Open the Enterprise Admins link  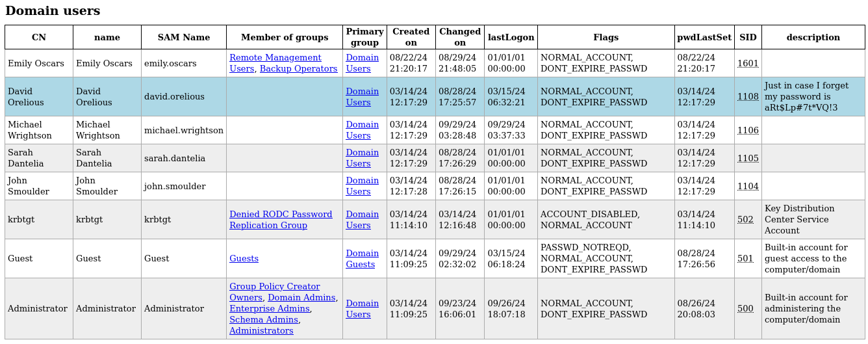(269, 309)
